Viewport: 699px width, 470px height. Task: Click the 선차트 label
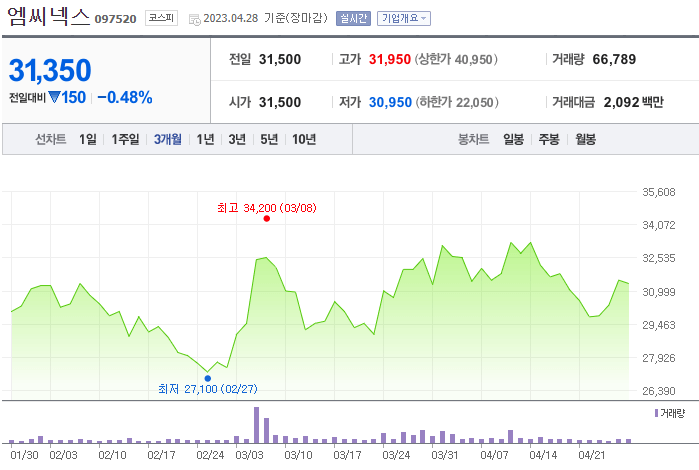point(50,139)
